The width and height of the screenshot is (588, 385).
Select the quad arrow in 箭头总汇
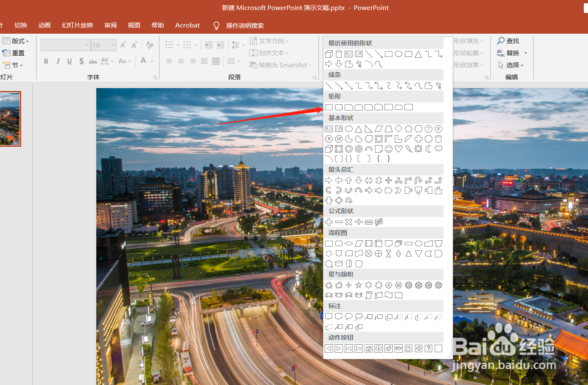(x=389, y=180)
